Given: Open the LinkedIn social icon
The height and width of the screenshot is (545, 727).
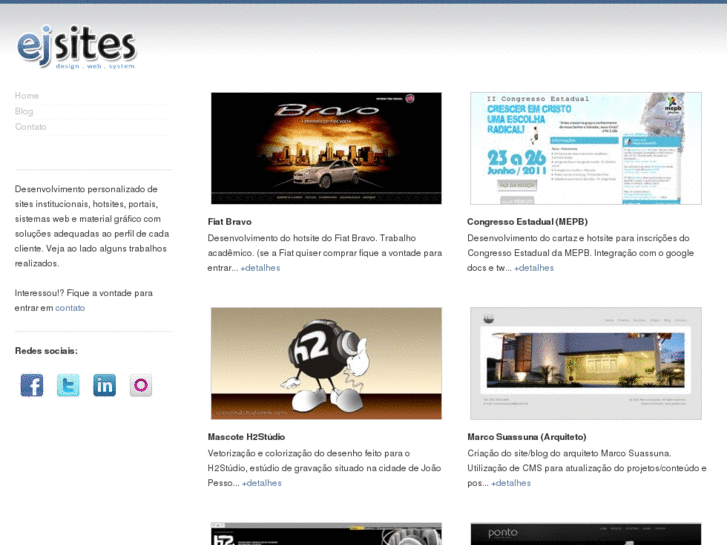Looking at the screenshot, I should tap(104, 385).
